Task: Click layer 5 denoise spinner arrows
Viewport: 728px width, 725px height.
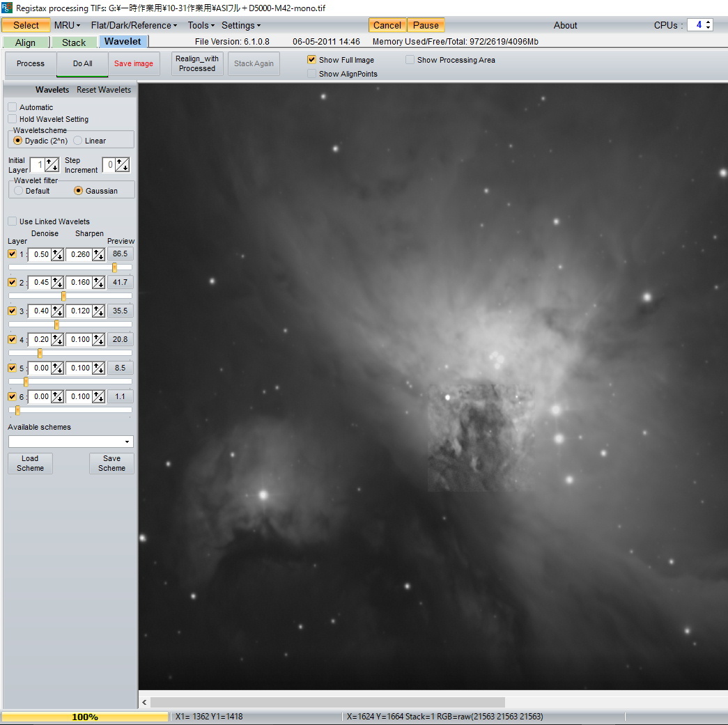Action: pyautogui.click(x=58, y=368)
